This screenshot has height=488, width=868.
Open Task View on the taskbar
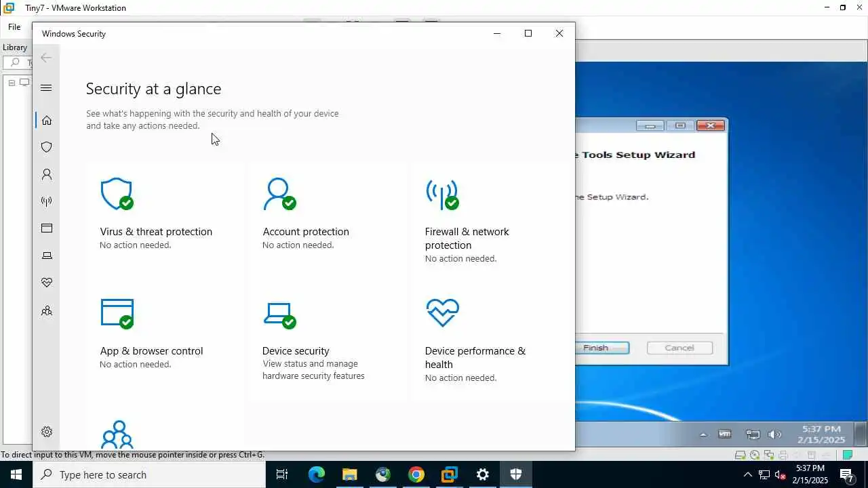(282, 474)
